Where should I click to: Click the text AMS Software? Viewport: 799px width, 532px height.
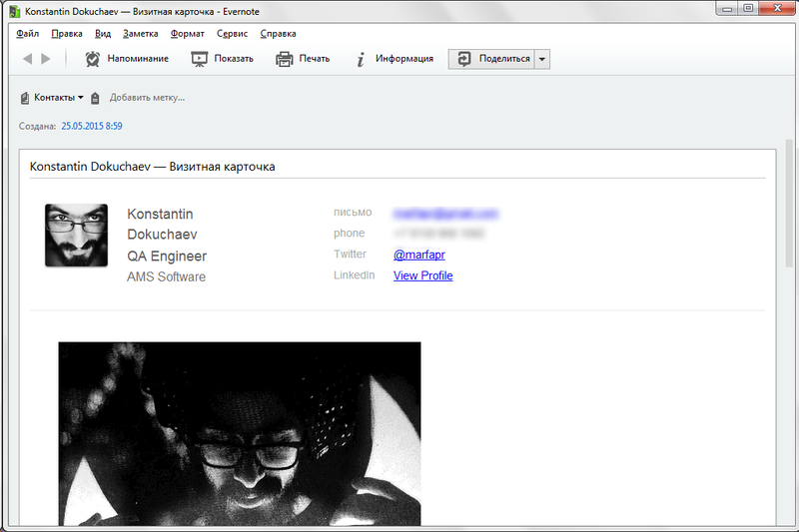(166, 276)
